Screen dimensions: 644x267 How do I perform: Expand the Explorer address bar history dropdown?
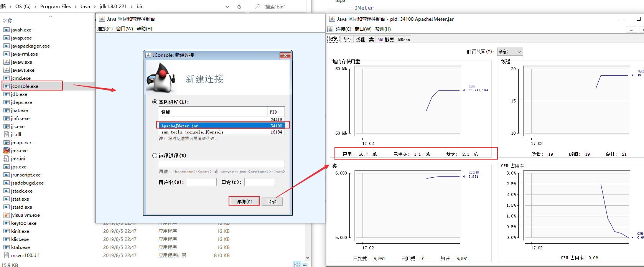(227, 7)
